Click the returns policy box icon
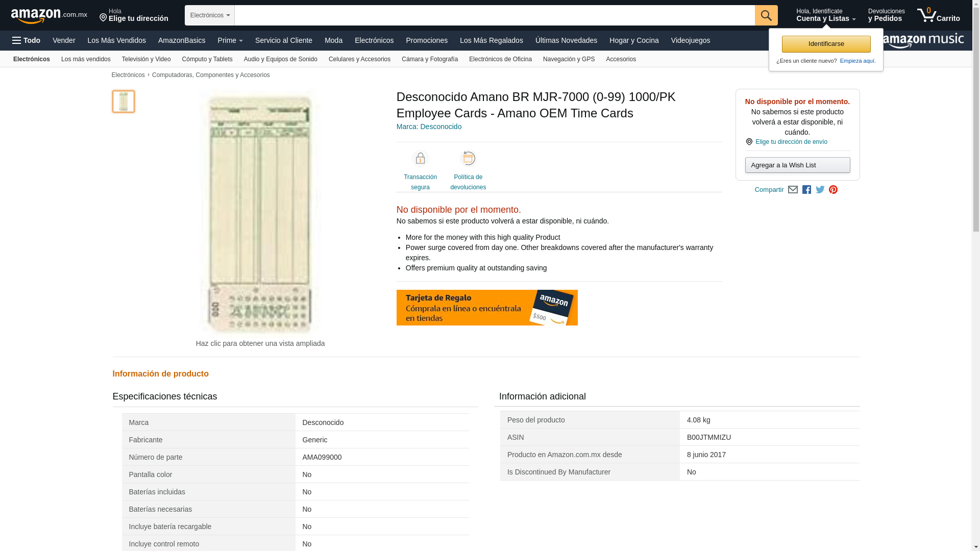Viewport: 980px width, 551px height. click(468, 159)
